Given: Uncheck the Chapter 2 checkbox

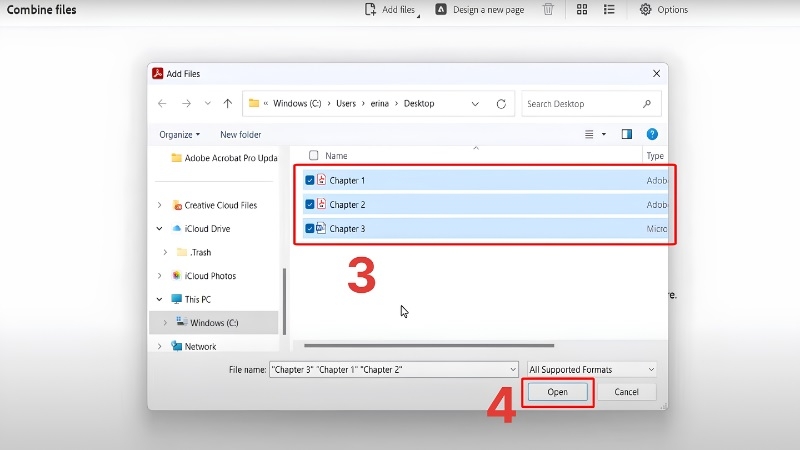Looking at the screenshot, I should point(310,204).
